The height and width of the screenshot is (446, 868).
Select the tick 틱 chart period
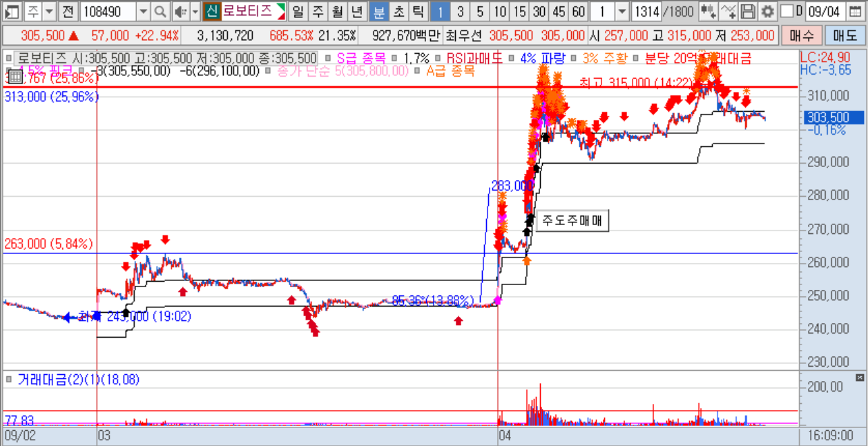click(x=418, y=11)
